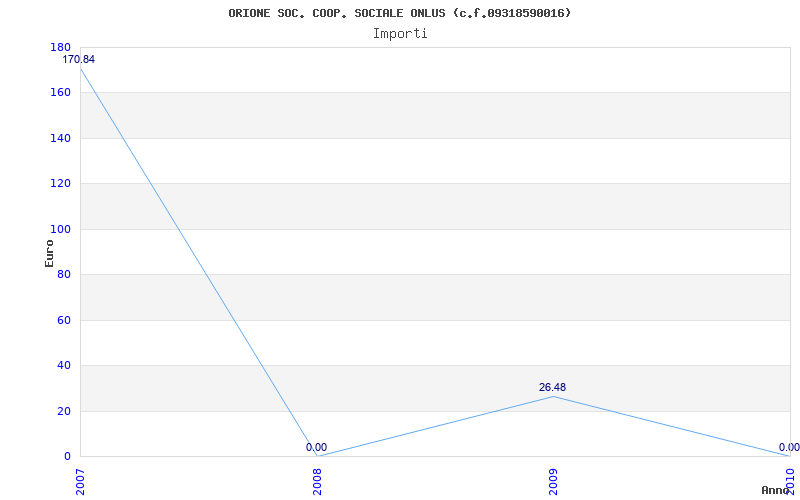Click the 20 y-axis tick label

(63, 411)
